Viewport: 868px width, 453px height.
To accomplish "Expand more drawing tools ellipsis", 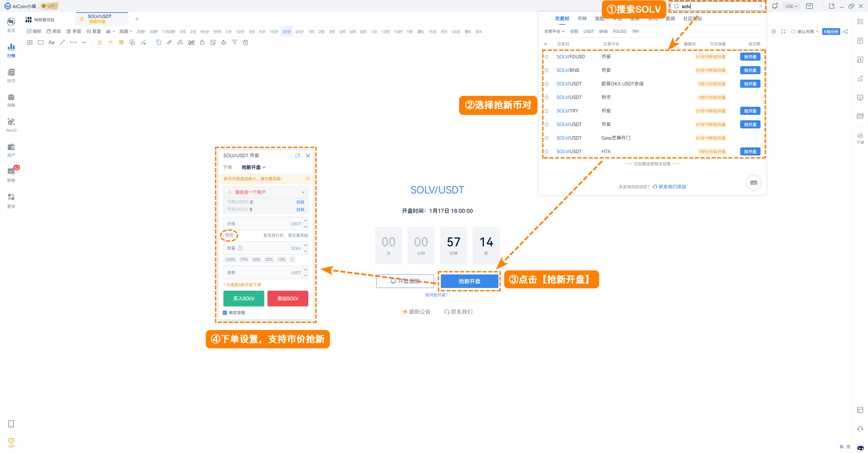I will pos(84,42).
